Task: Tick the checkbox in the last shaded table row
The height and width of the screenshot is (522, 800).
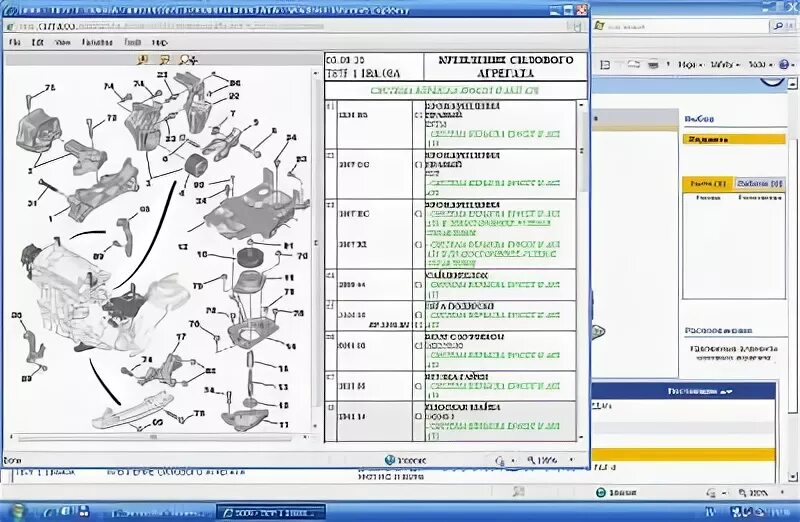Action: (418, 416)
